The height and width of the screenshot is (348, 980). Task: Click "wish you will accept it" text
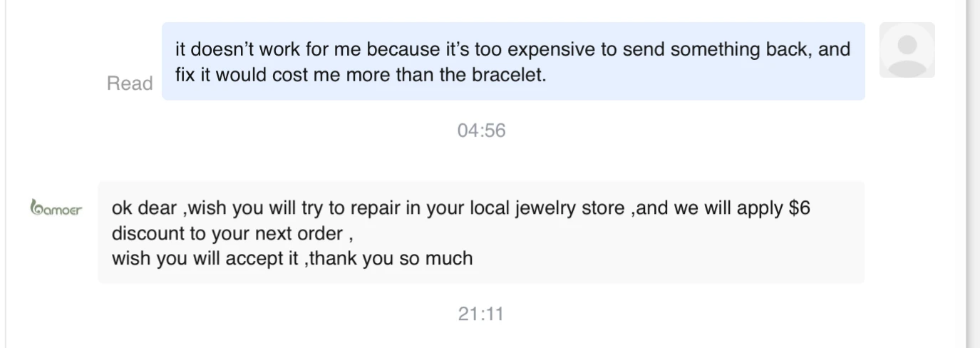(x=205, y=257)
